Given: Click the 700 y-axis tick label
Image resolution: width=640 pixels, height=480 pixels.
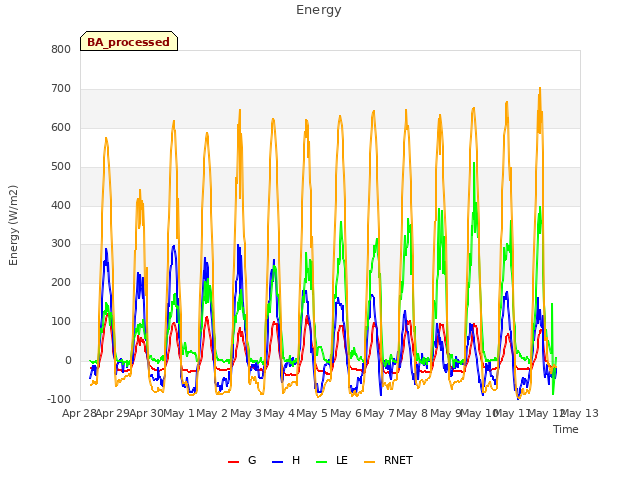Looking at the screenshot, I should (61, 89).
